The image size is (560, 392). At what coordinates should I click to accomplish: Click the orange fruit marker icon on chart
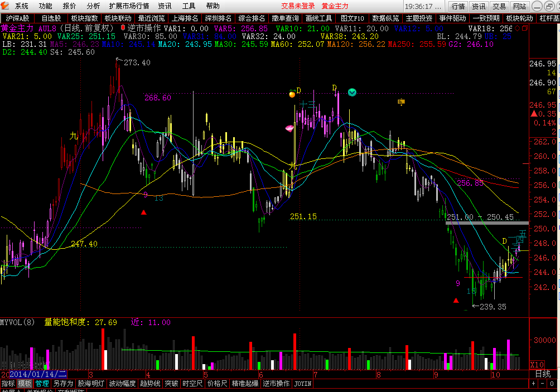pos(292,94)
